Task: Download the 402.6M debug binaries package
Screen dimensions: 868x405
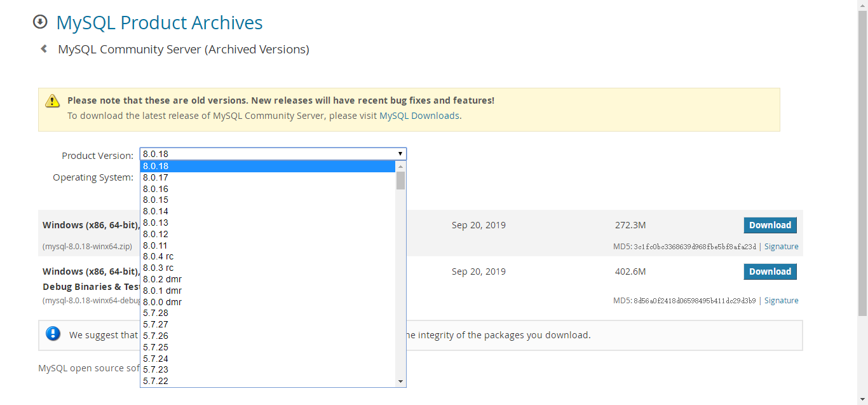Action: point(770,271)
